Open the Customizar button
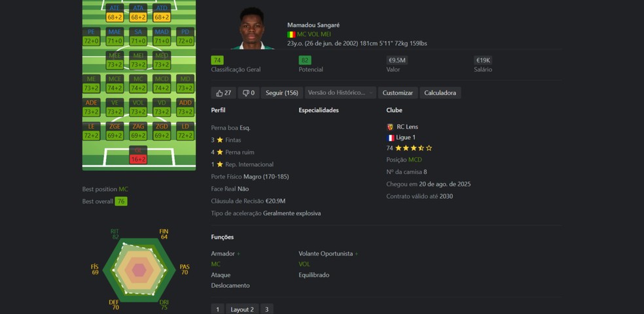 click(x=397, y=93)
